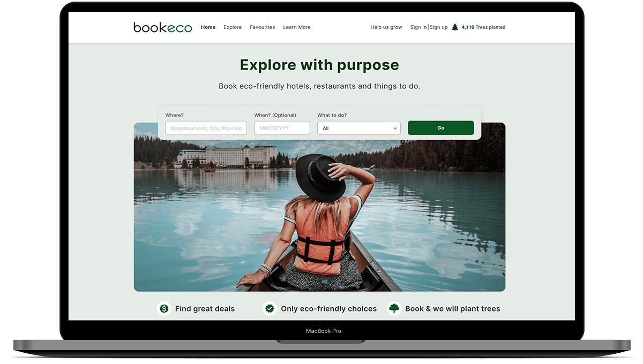Follow the Help us grow link
Viewport: 643px width, 364px height.
386,27
